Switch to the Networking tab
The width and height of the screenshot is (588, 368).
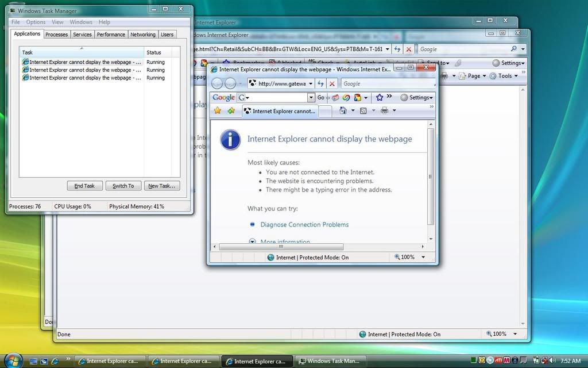(143, 34)
